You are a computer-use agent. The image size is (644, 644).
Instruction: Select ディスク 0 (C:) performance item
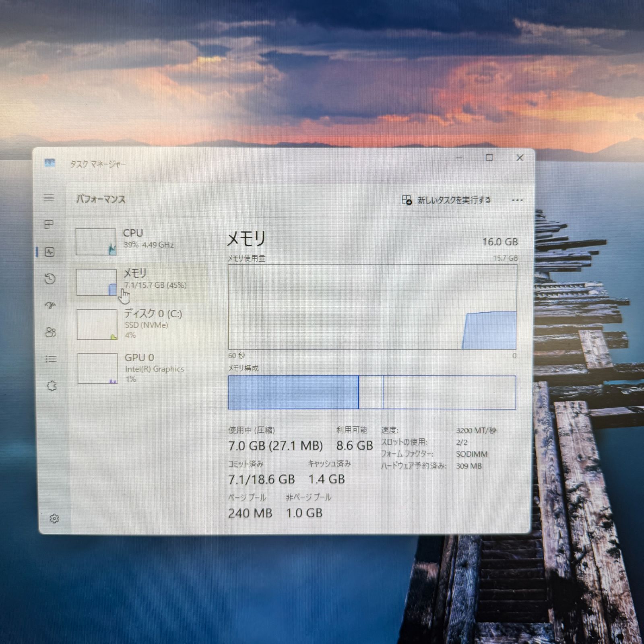[140, 324]
